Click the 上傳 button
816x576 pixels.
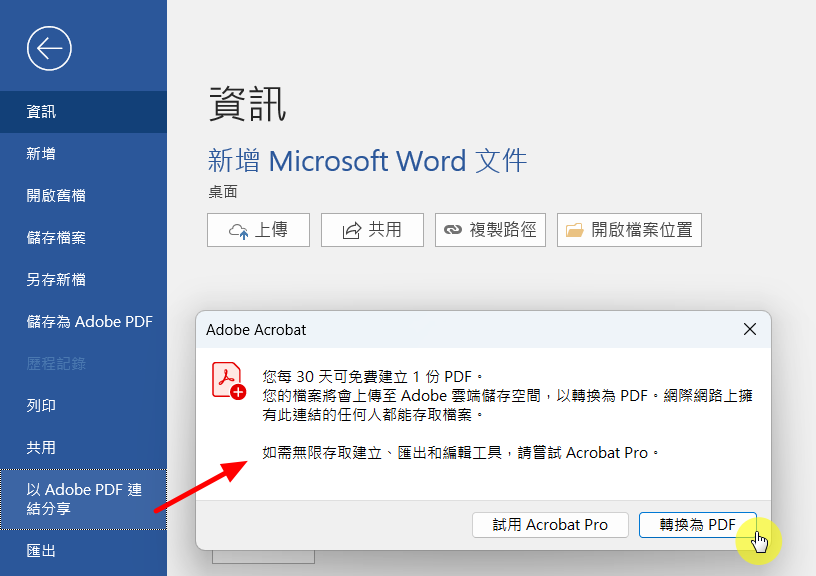(258, 229)
